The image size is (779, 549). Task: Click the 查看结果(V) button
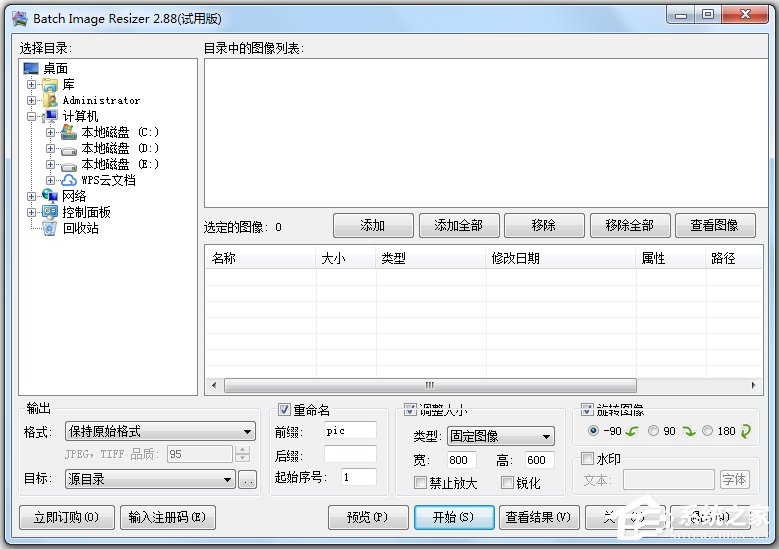tap(540, 517)
